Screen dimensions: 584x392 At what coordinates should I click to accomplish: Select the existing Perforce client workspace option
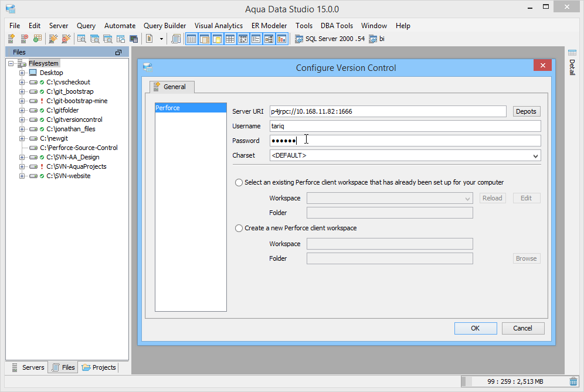click(x=239, y=182)
